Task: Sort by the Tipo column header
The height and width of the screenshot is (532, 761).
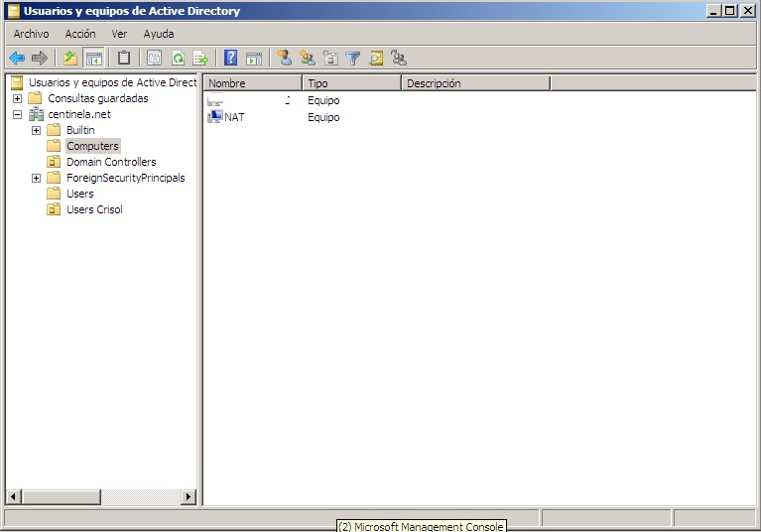Action: pos(352,83)
